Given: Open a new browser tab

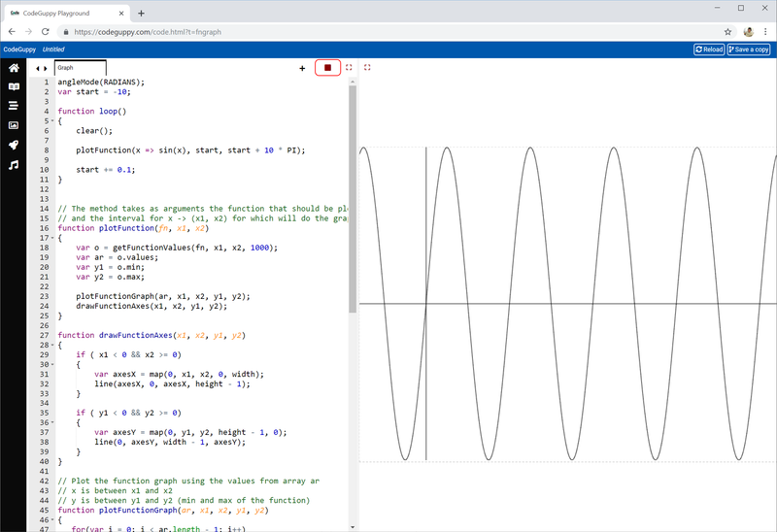Looking at the screenshot, I should coord(141,14).
